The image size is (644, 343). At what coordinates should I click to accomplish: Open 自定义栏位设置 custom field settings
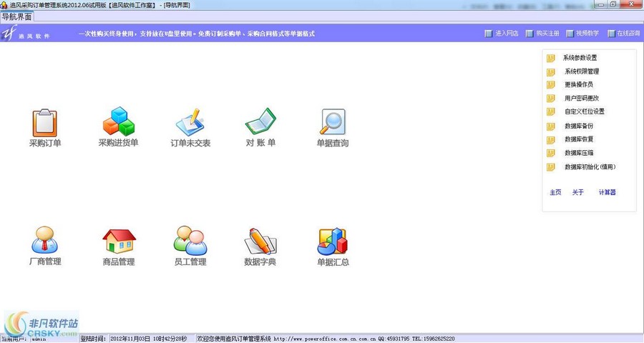585,111
